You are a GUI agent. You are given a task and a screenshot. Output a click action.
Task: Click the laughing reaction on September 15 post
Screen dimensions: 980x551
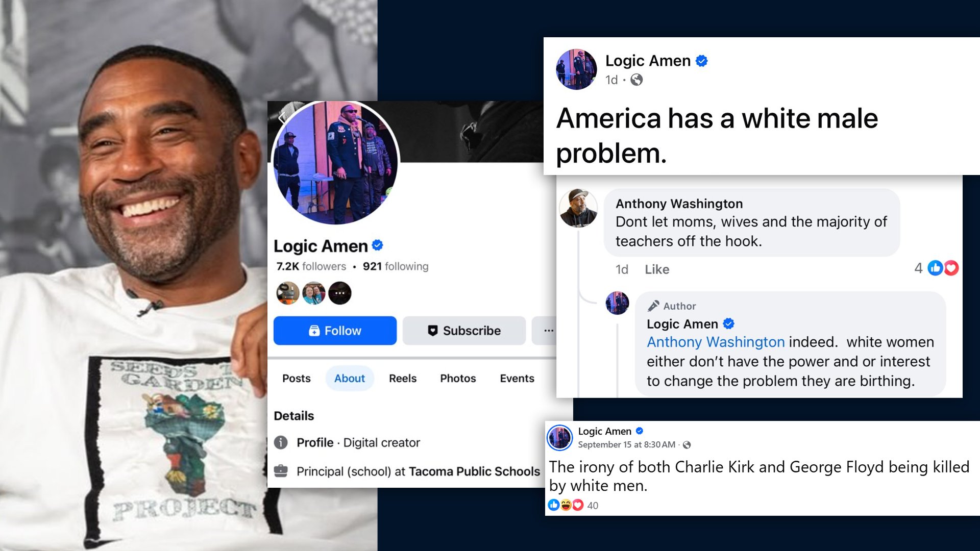click(566, 505)
